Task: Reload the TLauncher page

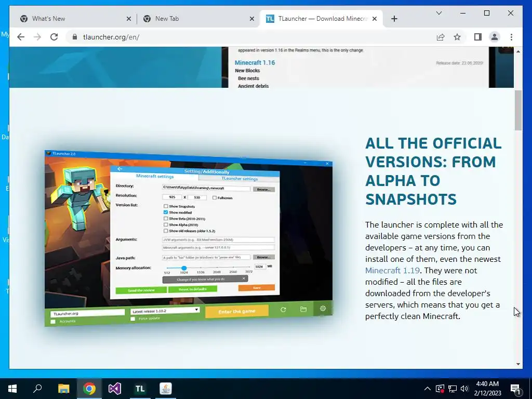Action: click(54, 37)
